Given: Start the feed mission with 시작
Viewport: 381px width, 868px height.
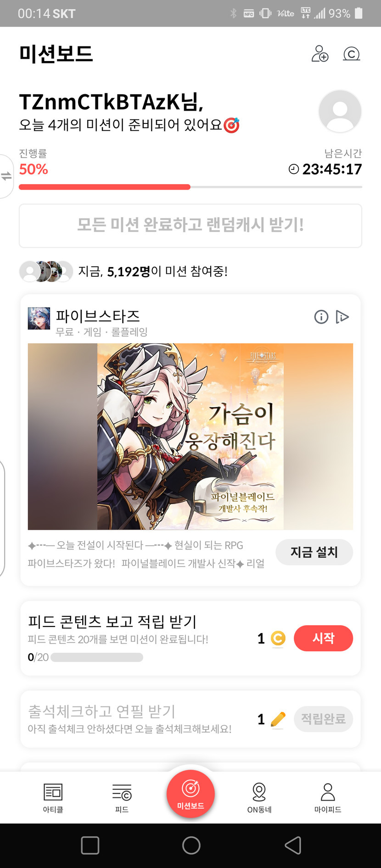Looking at the screenshot, I should pos(323,638).
